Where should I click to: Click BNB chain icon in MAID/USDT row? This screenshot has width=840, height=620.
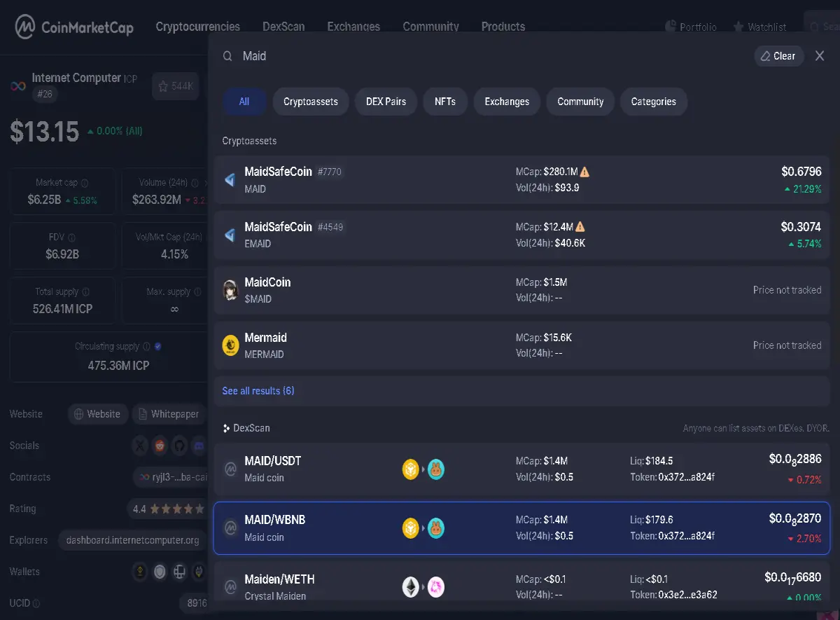click(411, 469)
